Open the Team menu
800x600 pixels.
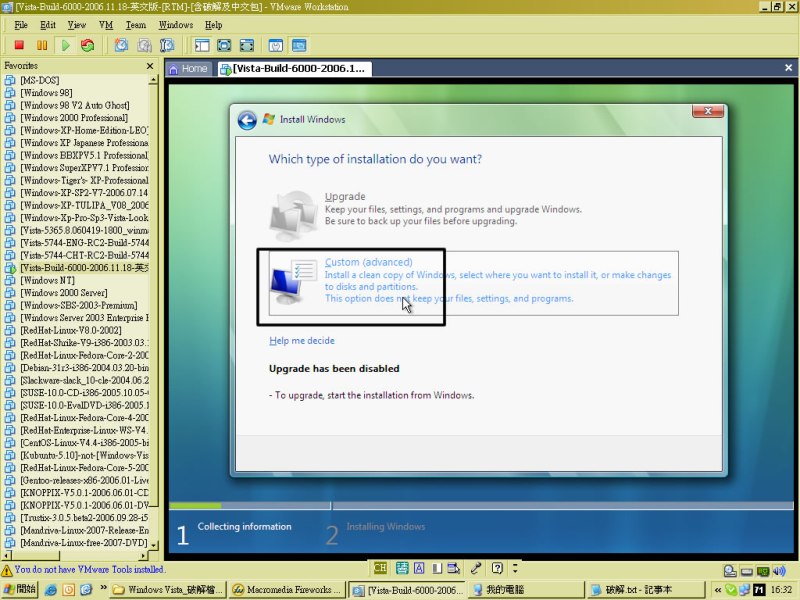coord(136,25)
